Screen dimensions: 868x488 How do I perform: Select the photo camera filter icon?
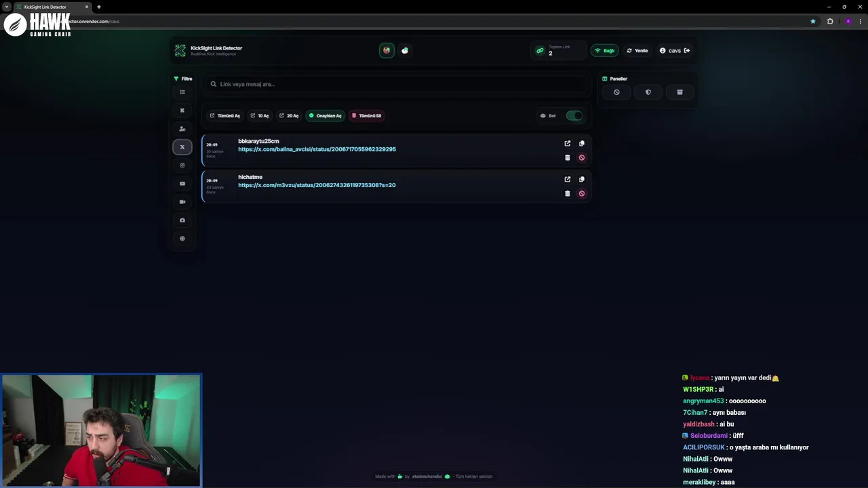click(182, 220)
